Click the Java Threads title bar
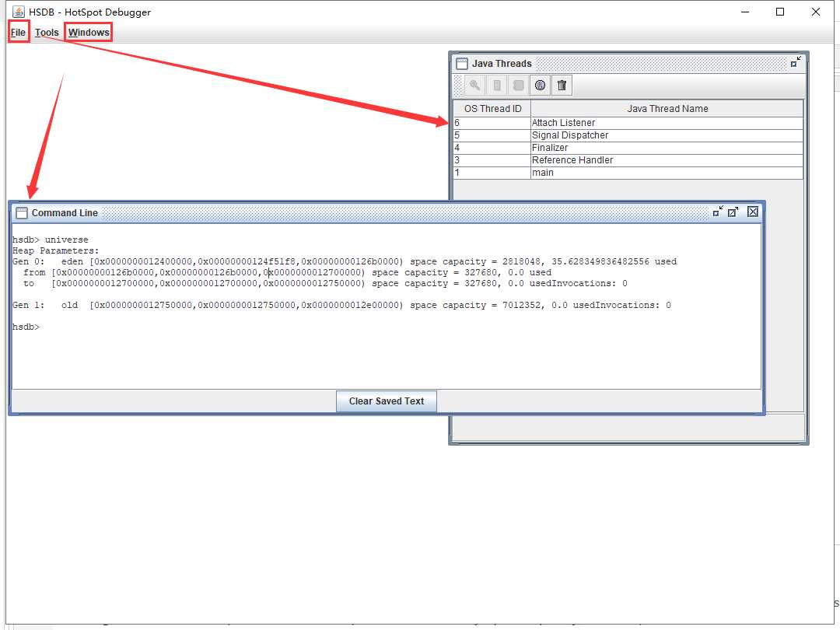840x630 pixels. [628, 64]
